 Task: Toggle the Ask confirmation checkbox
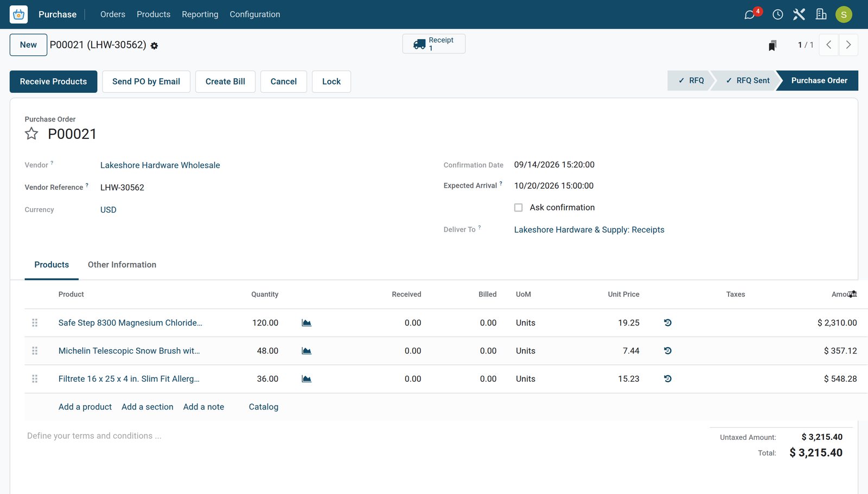point(519,208)
